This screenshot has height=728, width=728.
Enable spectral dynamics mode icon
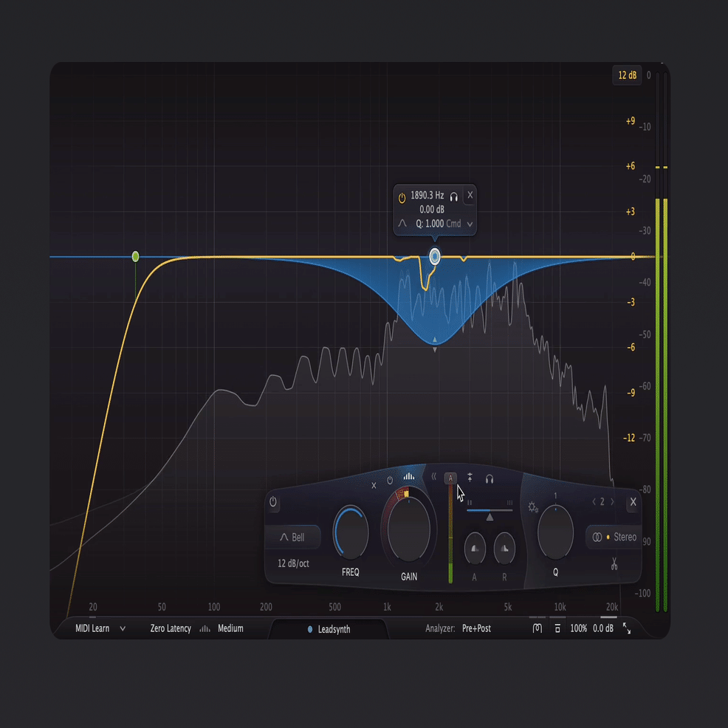[408, 476]
